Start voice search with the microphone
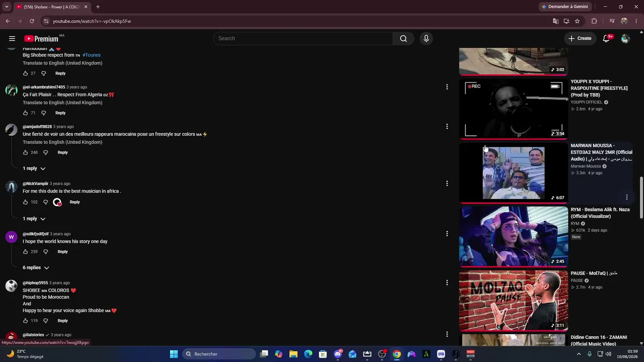 (x=426, y=39)
